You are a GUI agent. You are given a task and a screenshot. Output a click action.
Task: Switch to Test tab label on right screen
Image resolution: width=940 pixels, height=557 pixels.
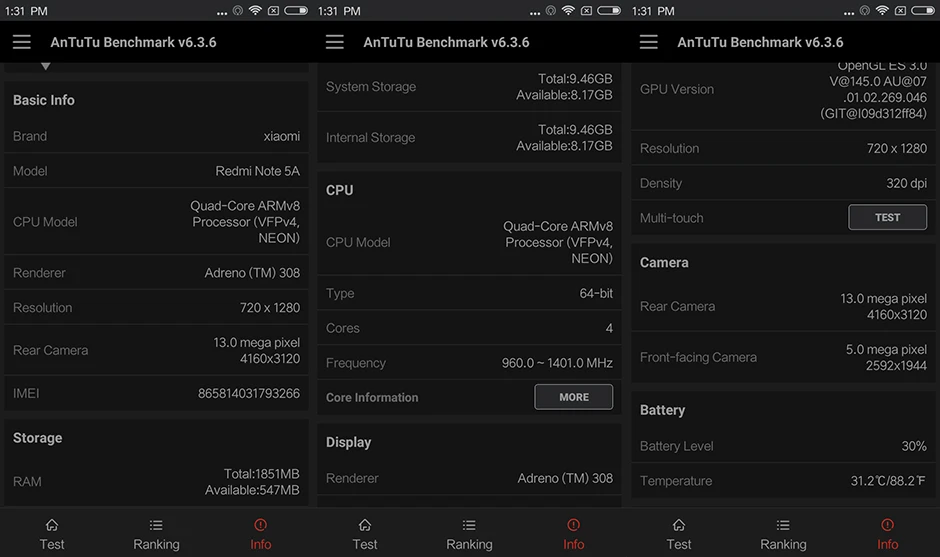pyautogui.click(x=679, y=544)
